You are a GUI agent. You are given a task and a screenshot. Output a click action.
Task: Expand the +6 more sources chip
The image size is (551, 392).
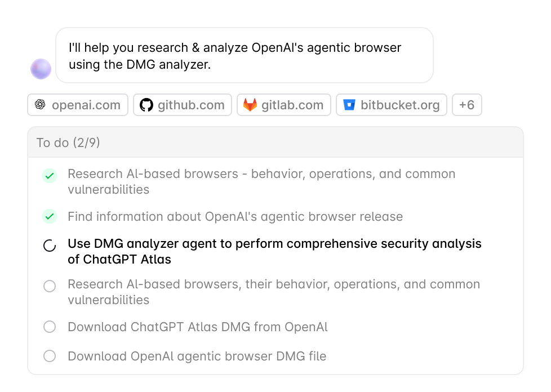click(466, 105)
